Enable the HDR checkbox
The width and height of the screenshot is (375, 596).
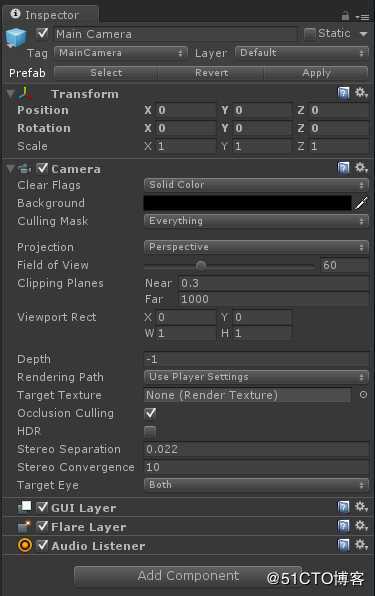click(150, 431)
